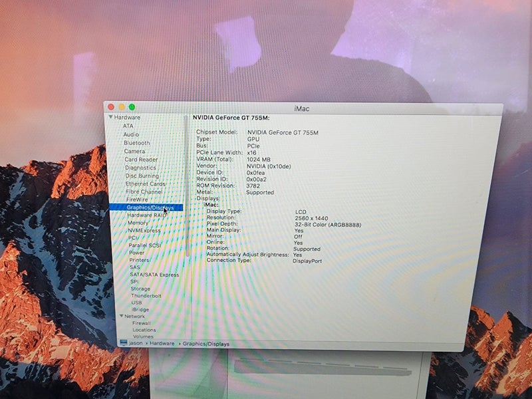Image resolution: width=532 pixels, height=399 pixels.
Task: Open iBridge entry
Action: (x=140, y=309)
